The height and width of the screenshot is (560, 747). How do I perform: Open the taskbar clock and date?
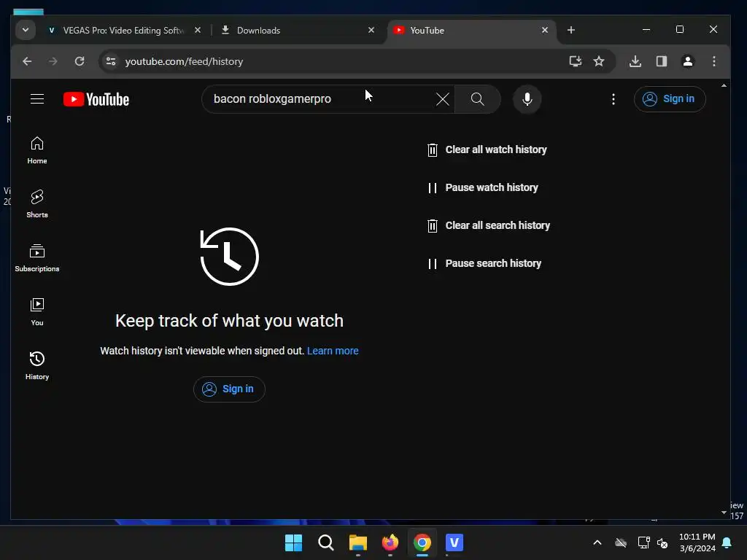[x=697, y=542]
